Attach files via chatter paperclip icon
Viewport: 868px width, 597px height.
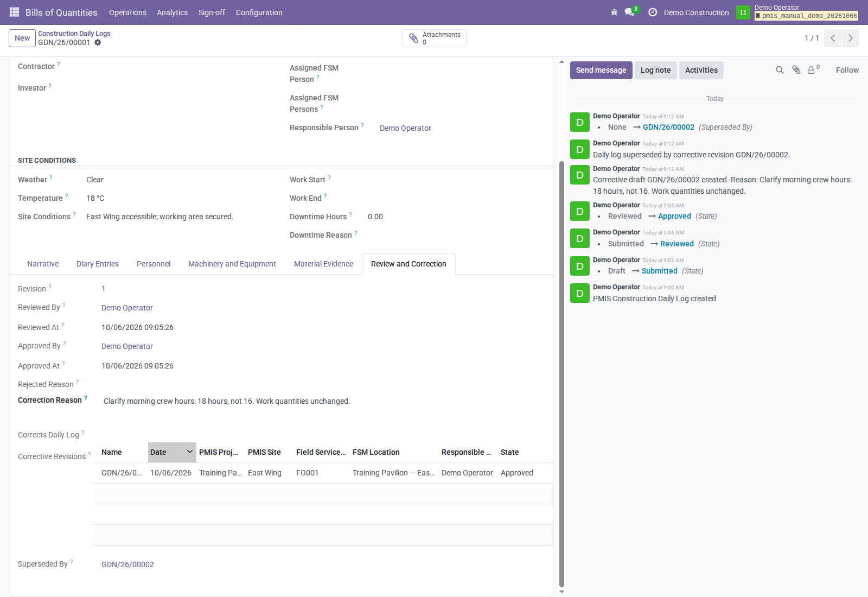point(796,70)
